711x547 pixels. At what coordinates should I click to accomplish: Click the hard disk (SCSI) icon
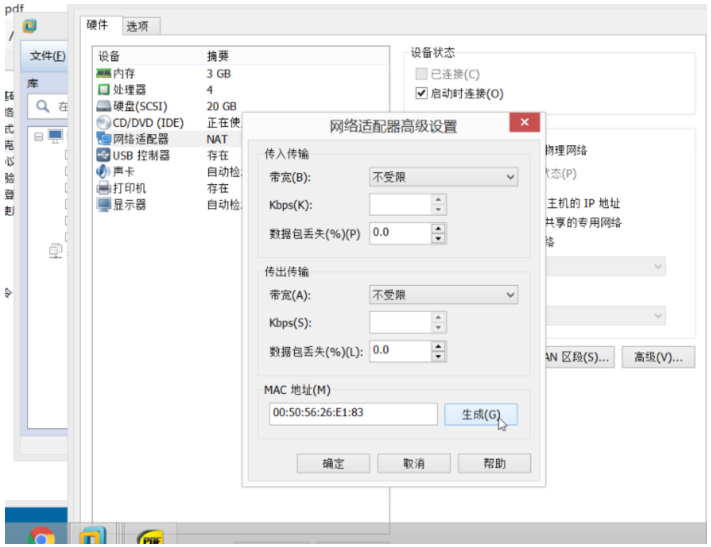point(103,106)
